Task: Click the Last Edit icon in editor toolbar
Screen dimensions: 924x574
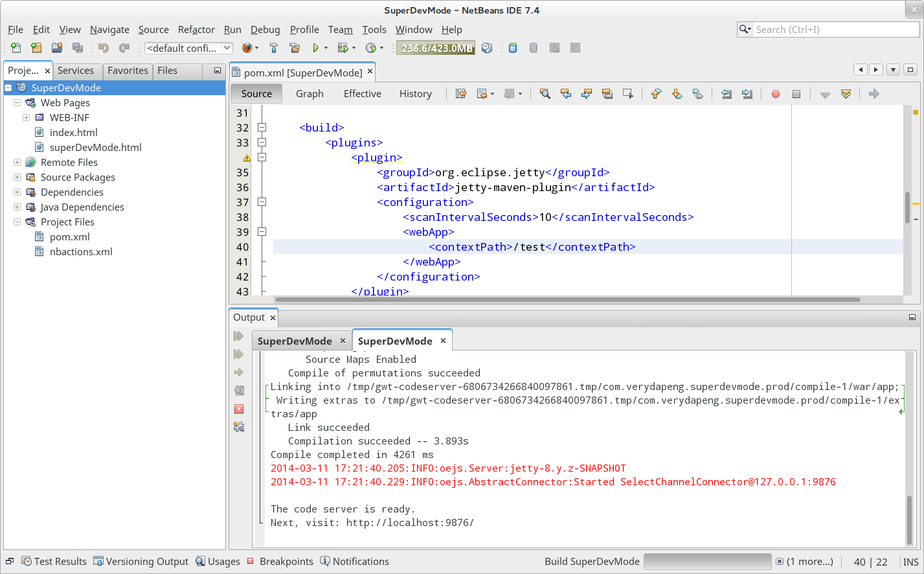Action: (461, 94)
